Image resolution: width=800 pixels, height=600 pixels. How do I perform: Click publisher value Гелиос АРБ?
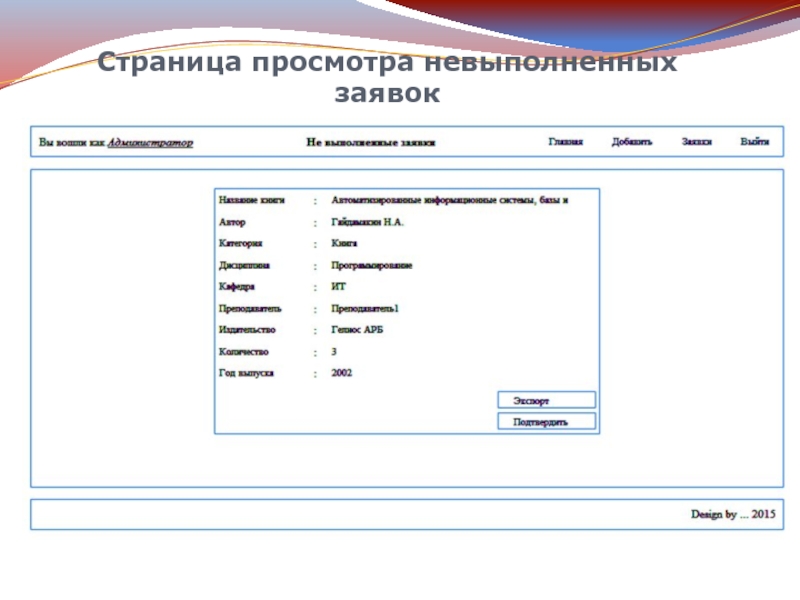(357, 330)
